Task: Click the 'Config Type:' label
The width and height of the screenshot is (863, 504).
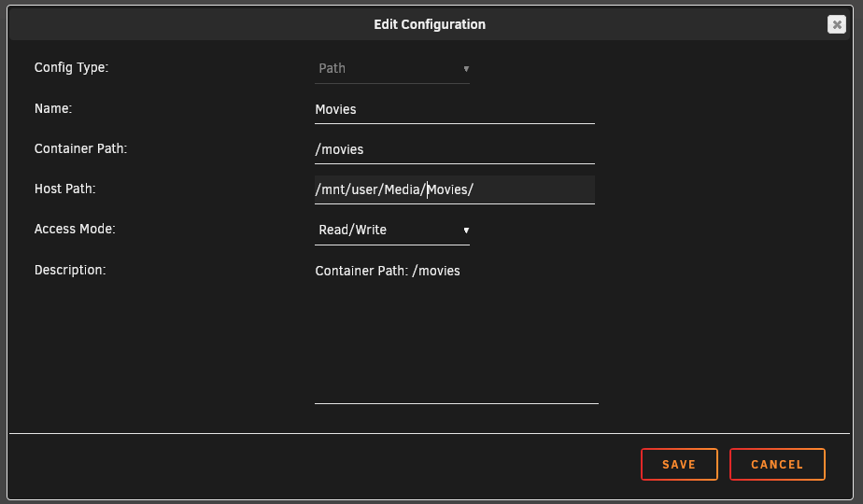Action: click(72, 68)
